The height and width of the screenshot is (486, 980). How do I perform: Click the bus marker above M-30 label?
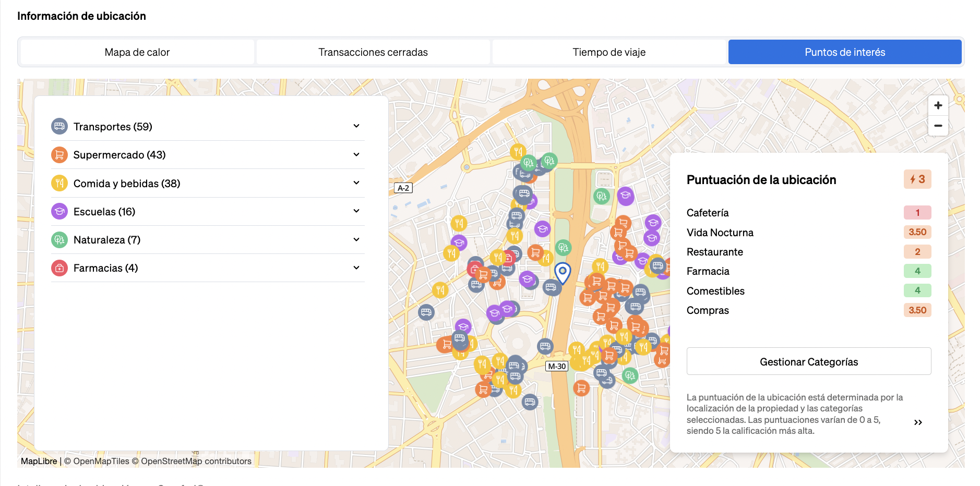coord(545,346)
